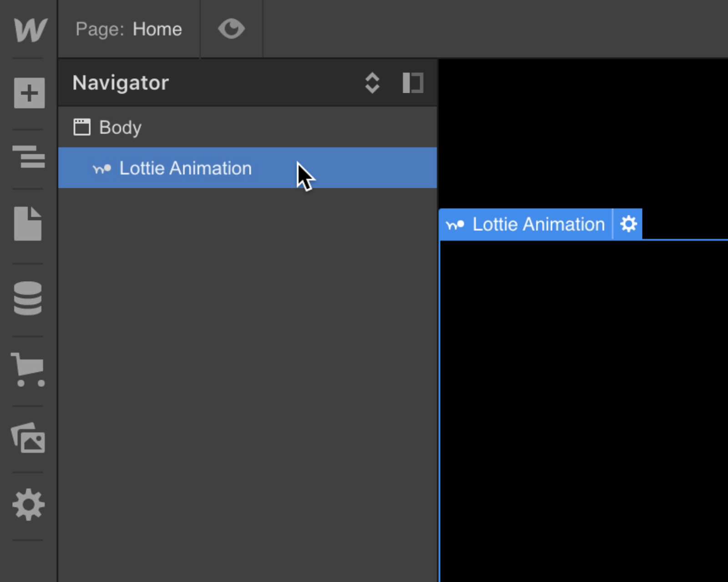Pin the Navigator panel open
Image resolution: width=728 pixels, height=582 pixels.
pyautogui.click(x=413, y=83)
